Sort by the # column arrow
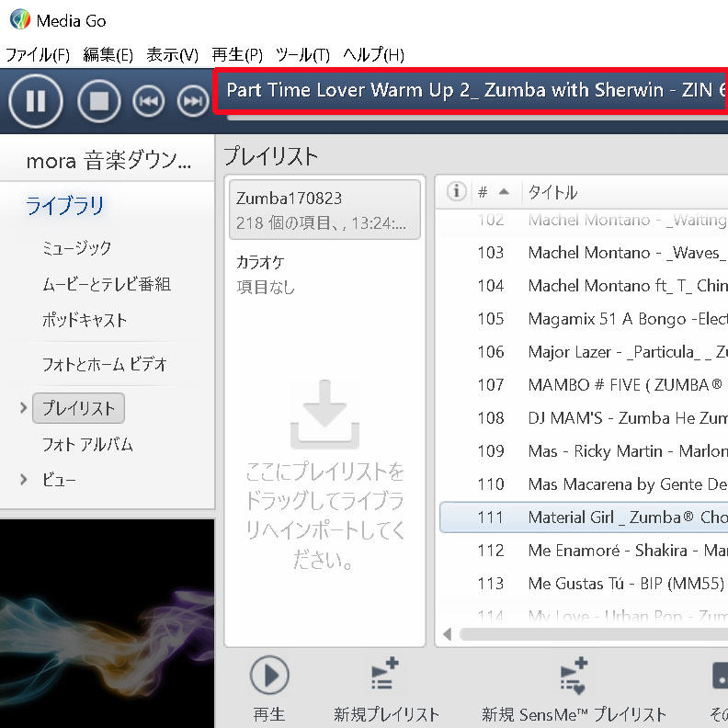This screenshot has width=728, height=728. [504, 191]
